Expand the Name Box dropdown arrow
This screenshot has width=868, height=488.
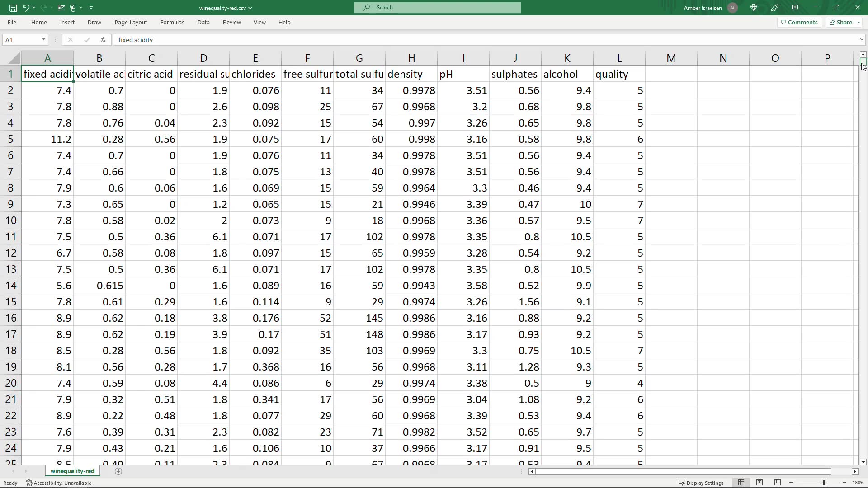point(43,40)
